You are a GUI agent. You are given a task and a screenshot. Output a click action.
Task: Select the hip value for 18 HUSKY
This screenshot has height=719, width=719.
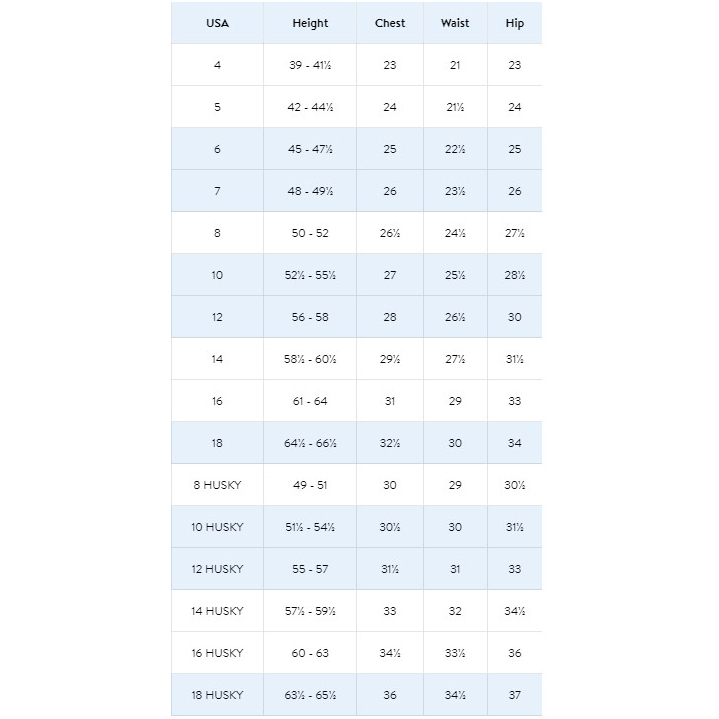[x=514, y=695]
